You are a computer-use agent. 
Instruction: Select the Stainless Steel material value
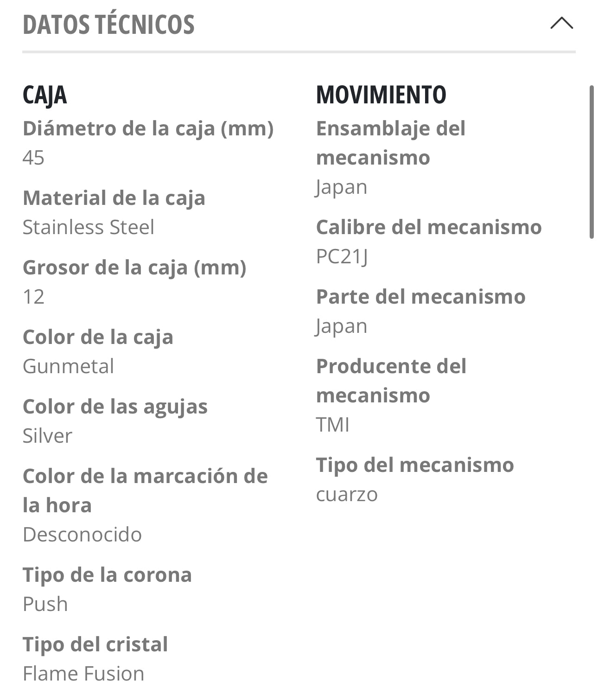(88, 227)
